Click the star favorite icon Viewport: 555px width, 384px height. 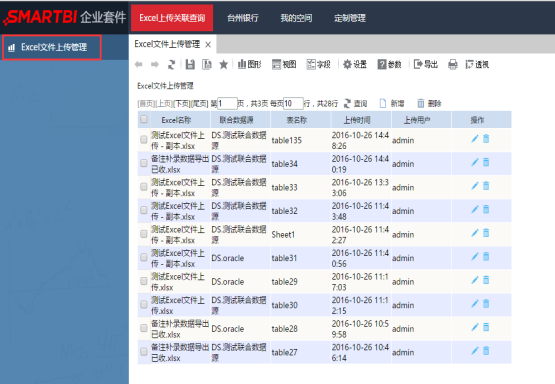click(x=223, y=64)
